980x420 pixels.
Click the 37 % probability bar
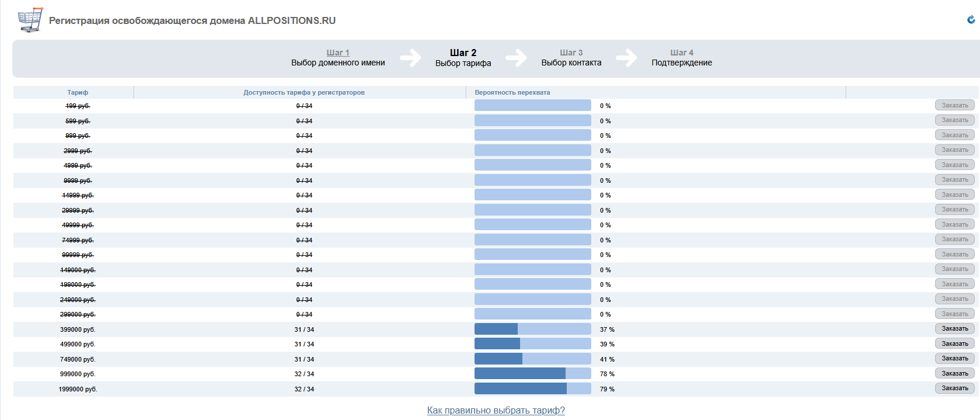[532, 329]
